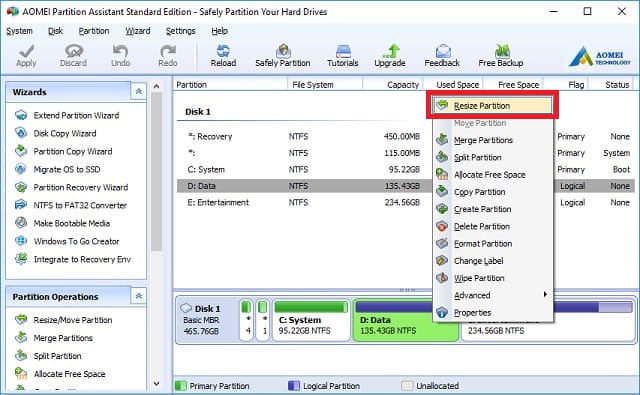This screenshot has height=395, width=640.
Task: Open the Wizard menu
Action: pyautogui.click(x=138, y=31)
